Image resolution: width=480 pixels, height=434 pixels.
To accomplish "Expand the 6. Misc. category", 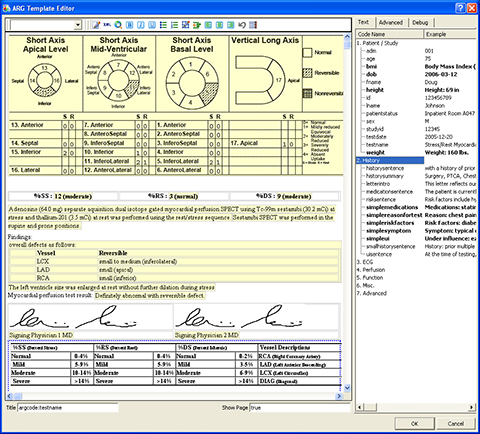I will [x=365, y=285].
